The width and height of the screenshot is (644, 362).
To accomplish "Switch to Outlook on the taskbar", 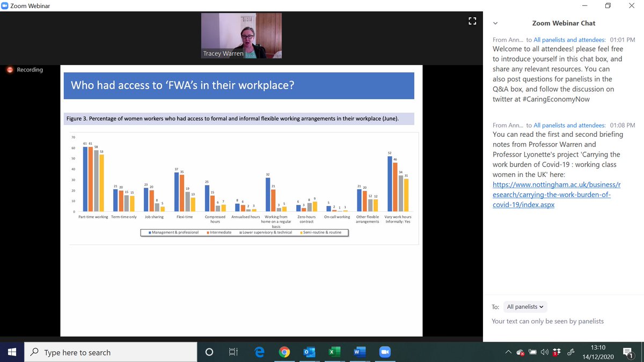I will [x=309, y=352].
